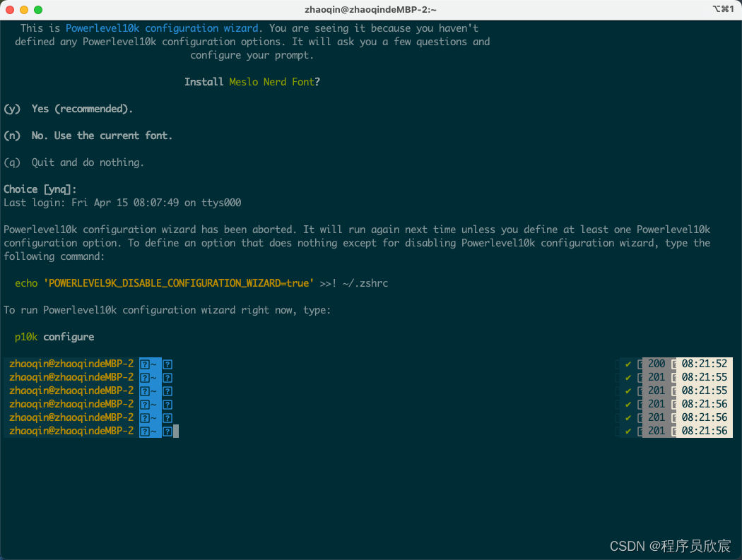Select the '(n) No. Use the current font.' line

click(x=88, y=136)
